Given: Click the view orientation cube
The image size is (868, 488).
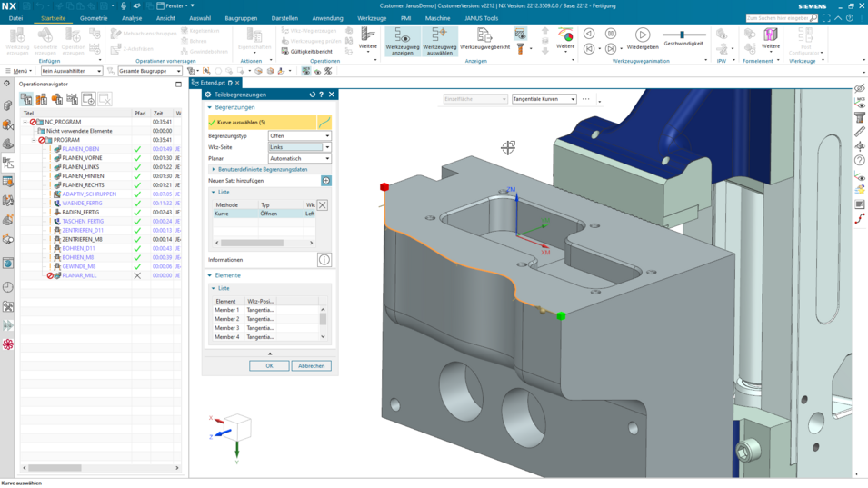Looking at the screenshot, I should (x=236, y=427).
